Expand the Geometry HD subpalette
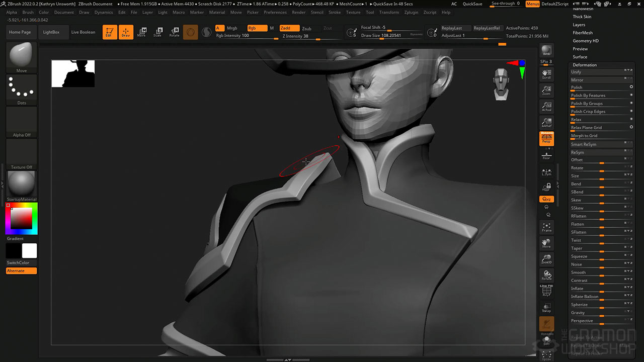Image resolution: width=644 pixels, height=362 pixels. tap(585, 41)
